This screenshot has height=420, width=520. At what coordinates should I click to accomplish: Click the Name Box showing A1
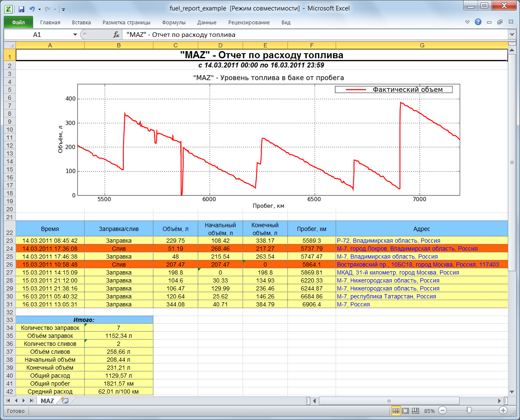coord(37,35)
